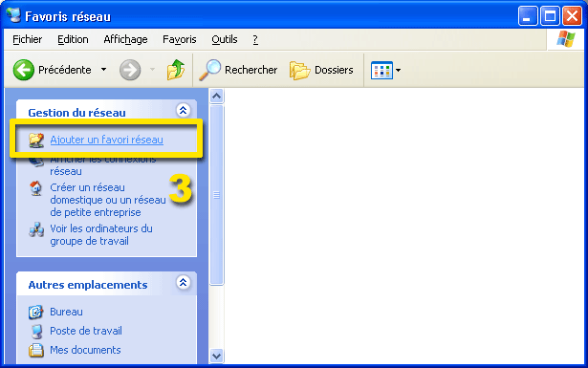This screenshot has height=368, width=588.
Task: Maximize the Favoris réseau window
Action: point(550,16)
